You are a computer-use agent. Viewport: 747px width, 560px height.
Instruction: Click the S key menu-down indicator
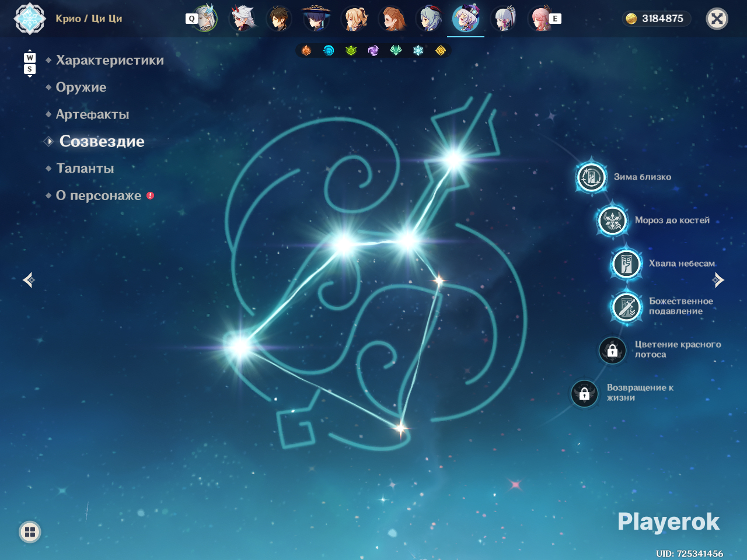tap(30, 69)
